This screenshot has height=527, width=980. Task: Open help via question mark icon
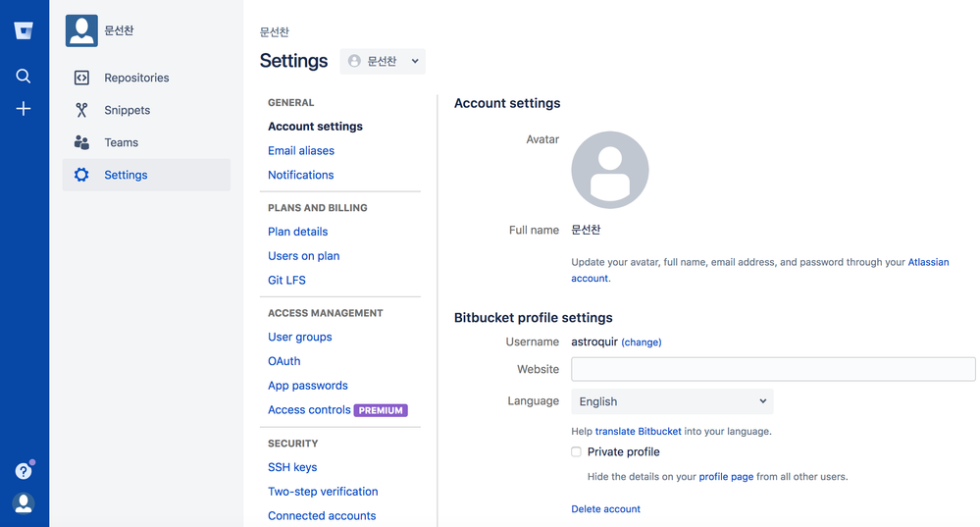(24, 471)
